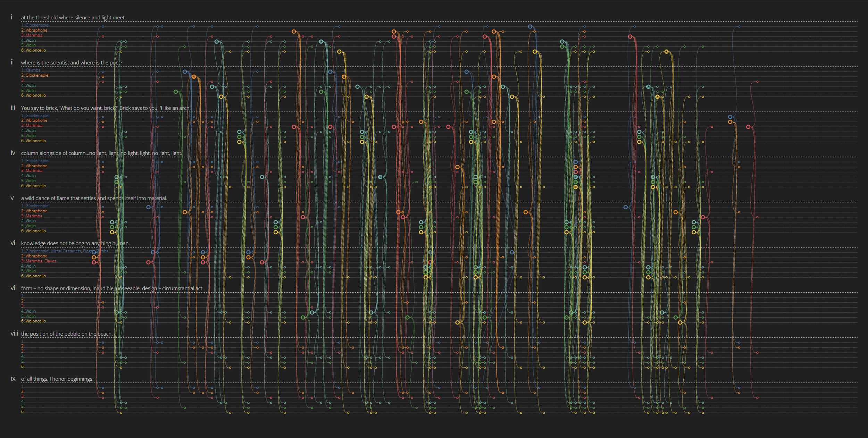Click title 'the position of the pebble on the beach.'

pyautogui.click(x=67, y=334)
